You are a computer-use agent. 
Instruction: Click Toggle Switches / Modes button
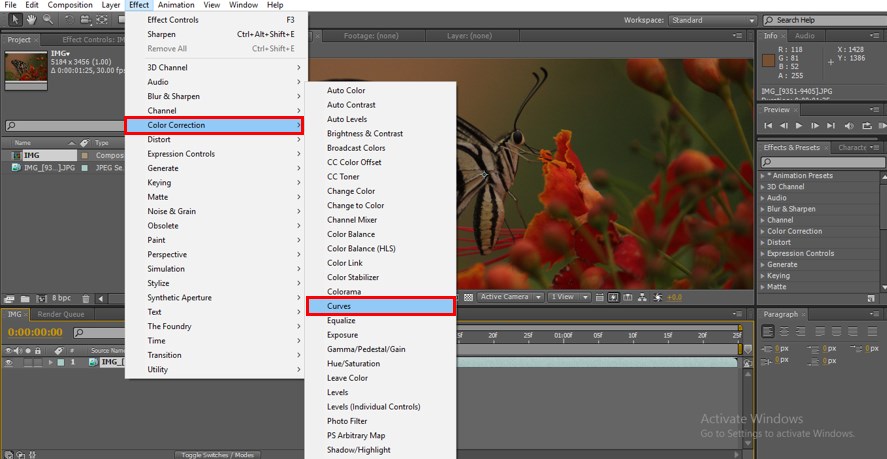[x=218, y=454]
